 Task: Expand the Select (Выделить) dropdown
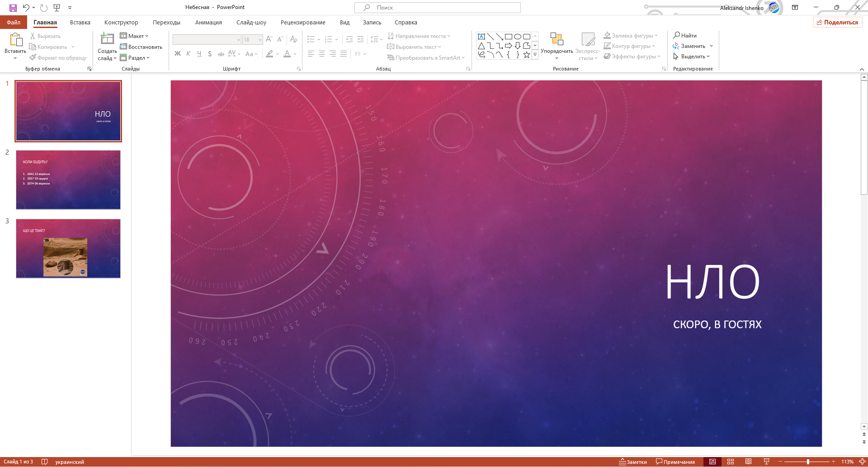click(691, 57)
